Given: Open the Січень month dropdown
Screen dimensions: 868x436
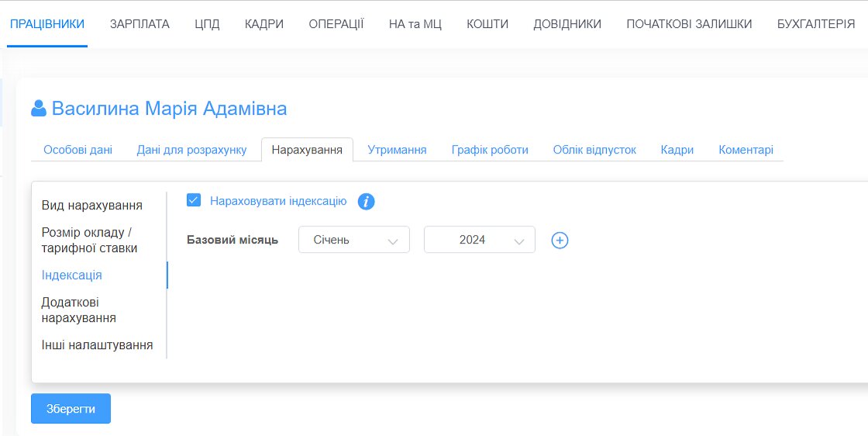Looking at the screenshot, I should pyautogui.click(x=353, y=240).
